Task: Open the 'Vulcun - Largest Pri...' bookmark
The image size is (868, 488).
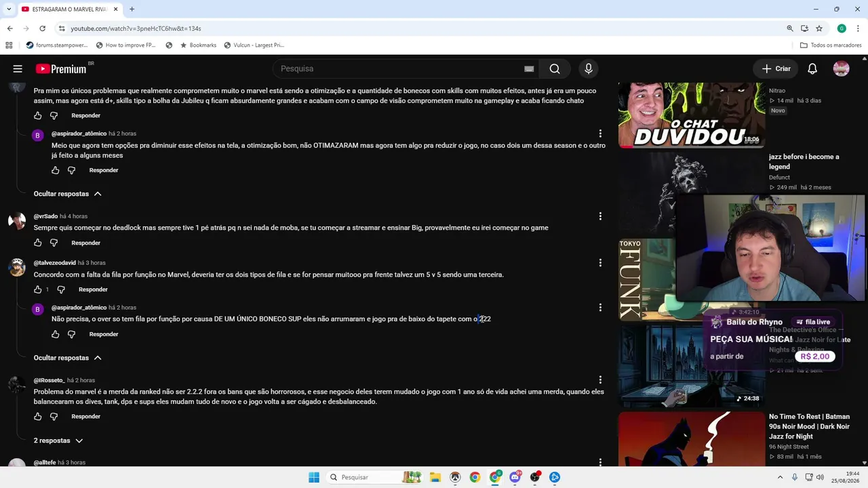Action: pos(254,45)
